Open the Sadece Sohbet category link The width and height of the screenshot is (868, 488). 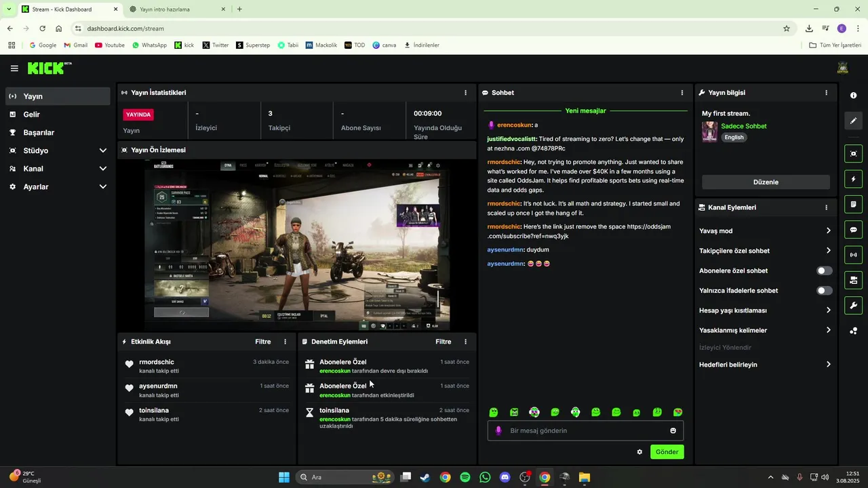tap(744, 126)
